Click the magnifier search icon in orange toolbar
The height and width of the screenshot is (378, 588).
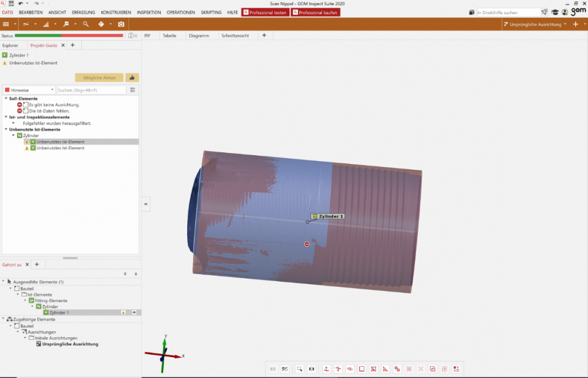tap(86, 24)
